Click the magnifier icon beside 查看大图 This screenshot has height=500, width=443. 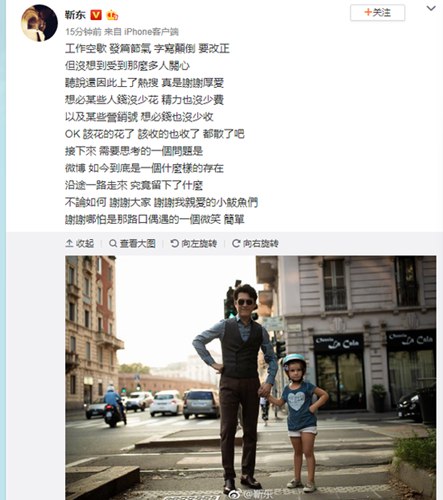click(113, 243)
